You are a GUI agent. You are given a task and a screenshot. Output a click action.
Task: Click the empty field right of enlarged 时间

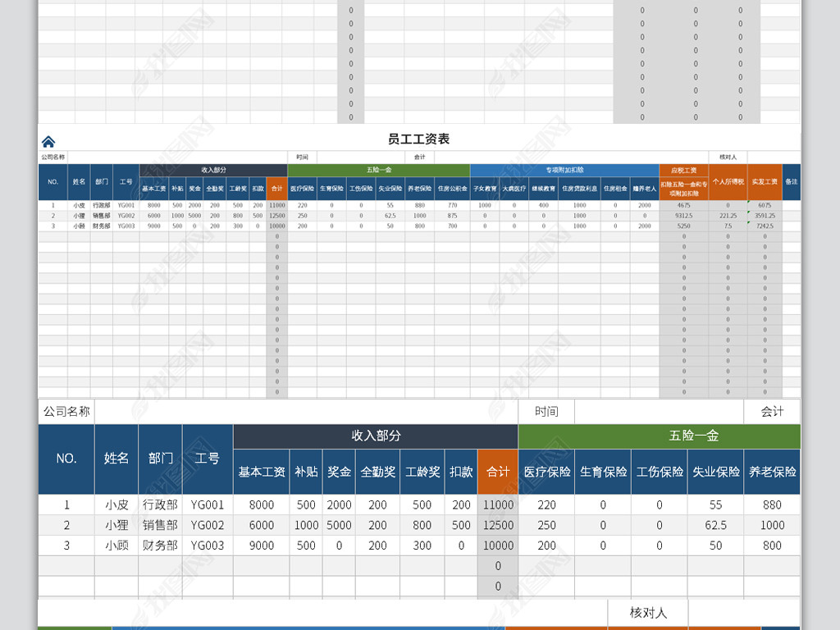pyautogui.click(x=659, y=412)
